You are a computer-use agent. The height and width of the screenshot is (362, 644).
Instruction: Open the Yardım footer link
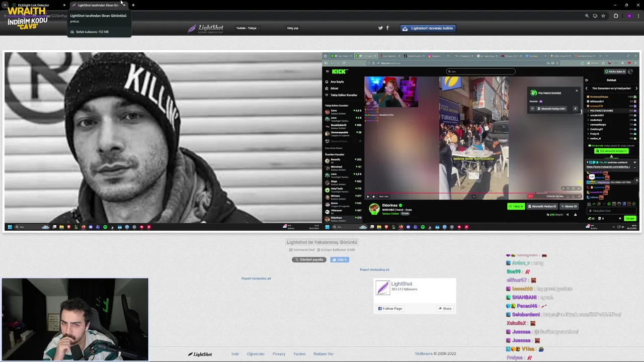point(299,354)
